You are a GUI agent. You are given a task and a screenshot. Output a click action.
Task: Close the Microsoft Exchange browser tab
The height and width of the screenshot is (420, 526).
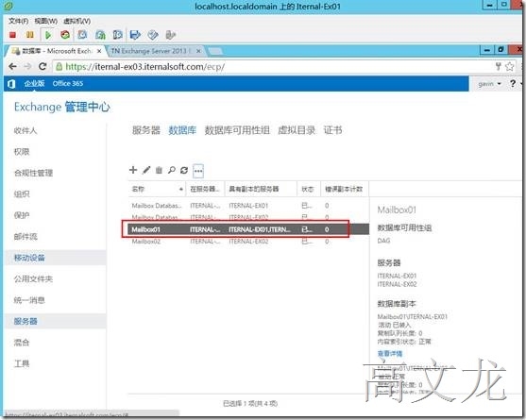(x=99, y=51)
